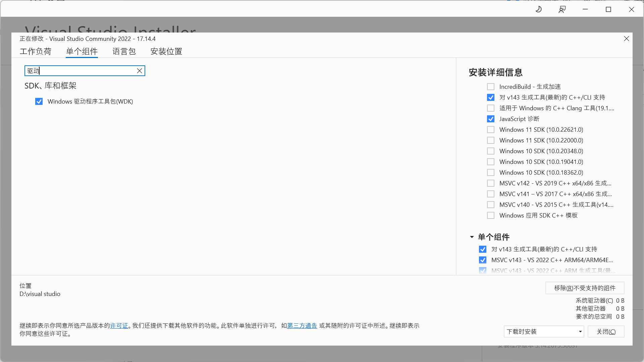
Task: Open the feedback icon in title bar
Action: click(562, 9)
